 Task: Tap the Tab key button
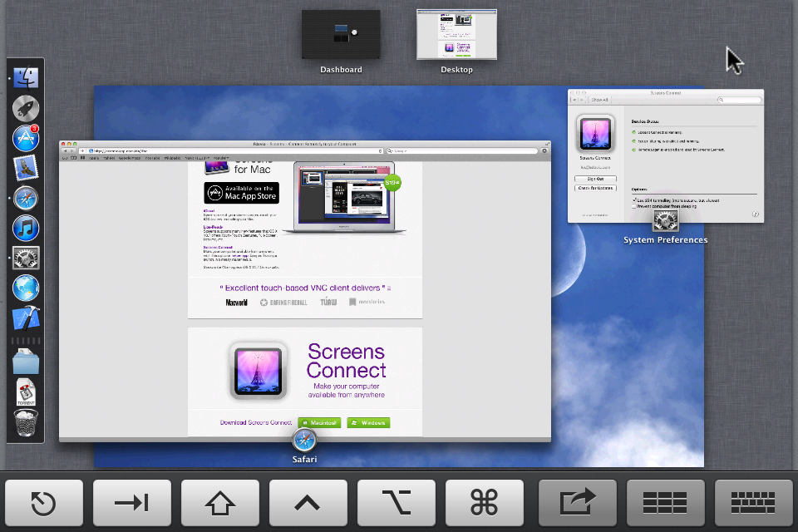(132, 503)
